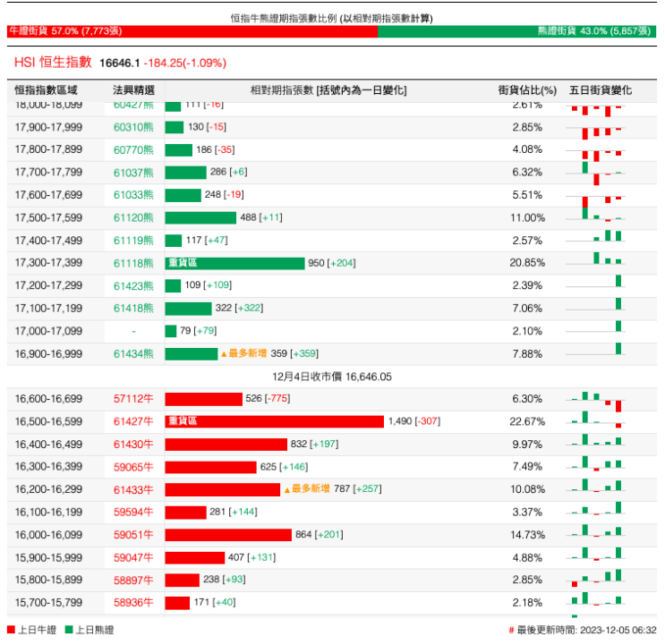Open the 59594牛 bull warrant link
This screenshot has width=665, height=644.
pyautogui.click(x=133, y=513)
